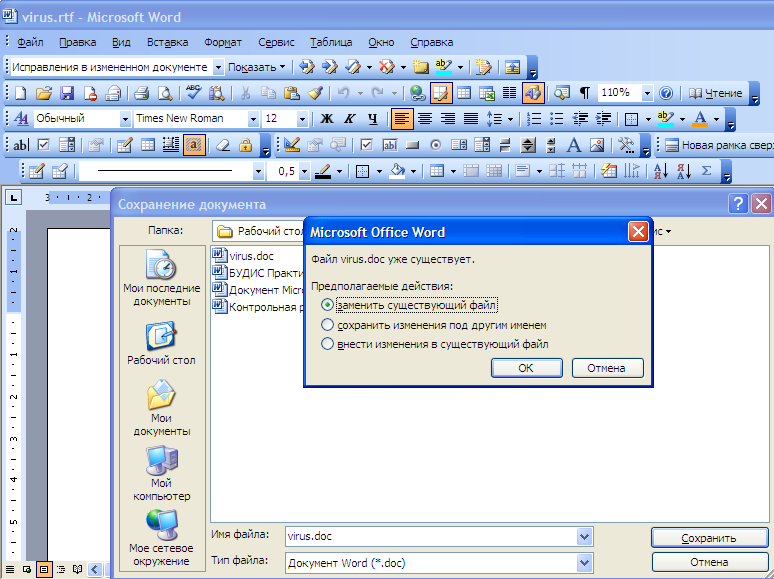Open the Таблица menu
This screenshot has height=579, width=774.
331,42
